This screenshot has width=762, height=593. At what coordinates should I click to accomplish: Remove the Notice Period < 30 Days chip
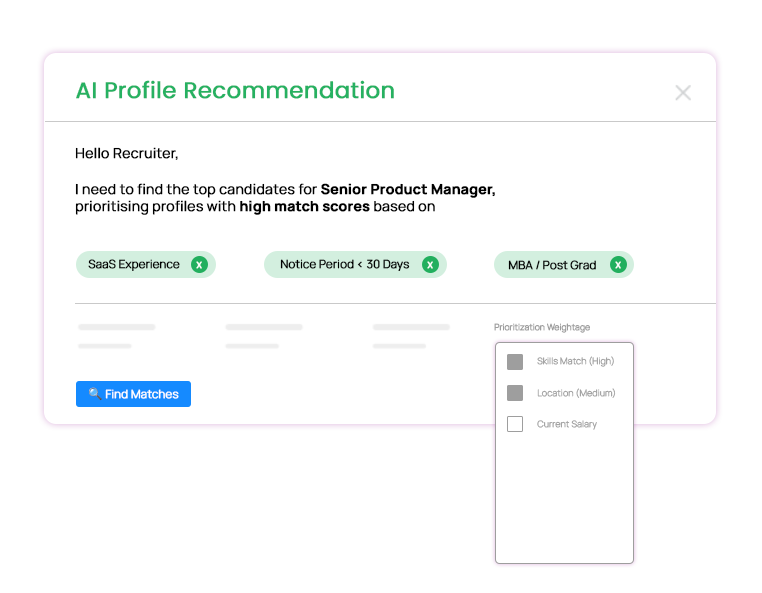pos(430,265)
